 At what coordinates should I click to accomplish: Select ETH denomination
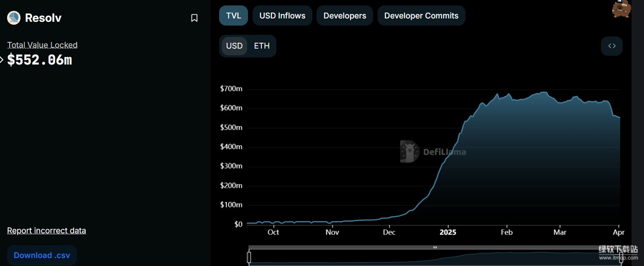pyautogui.click(x=262, y=46)
